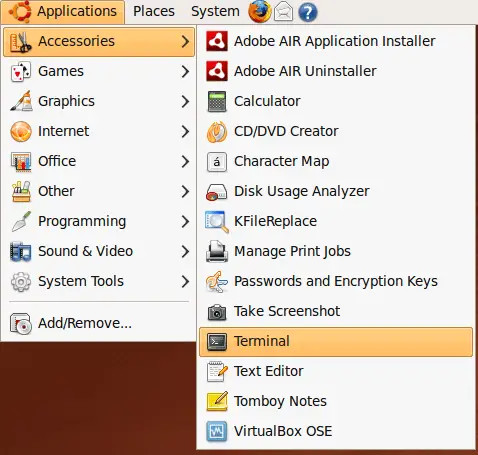Open the Places menu
The width and height of the screenshot is (478, 455).
154,12
